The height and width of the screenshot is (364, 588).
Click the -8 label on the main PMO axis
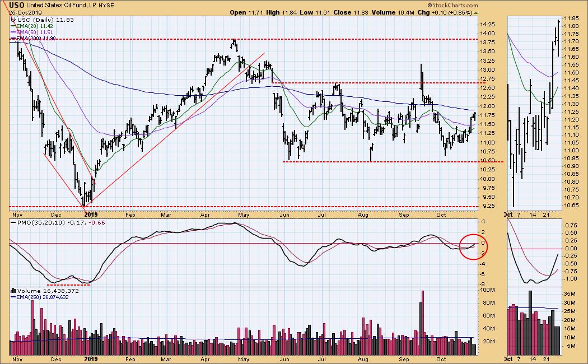pyautogui.click(x=482, y=284)
